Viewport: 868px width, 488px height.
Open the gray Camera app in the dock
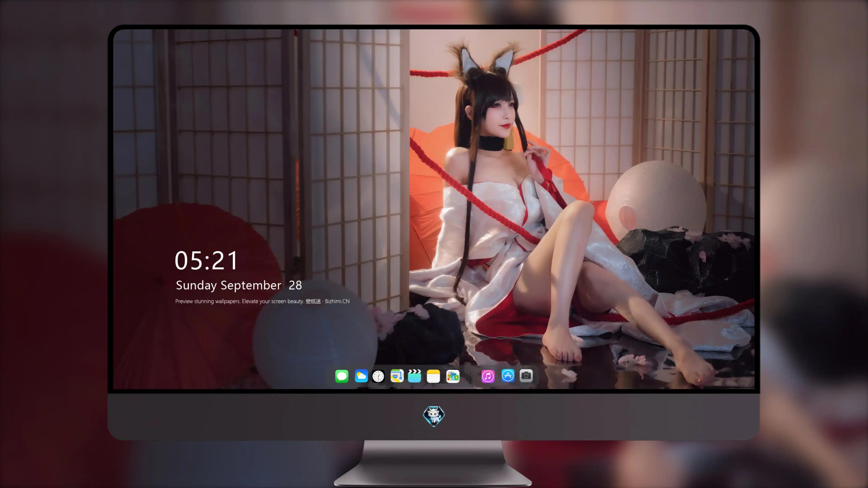pyautogui.click(x=526, y=376)
